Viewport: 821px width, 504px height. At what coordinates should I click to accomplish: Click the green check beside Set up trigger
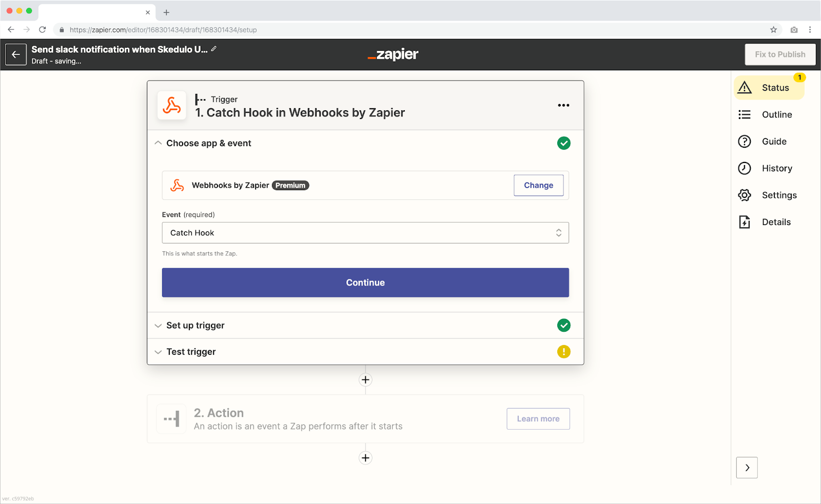(563, 325)
